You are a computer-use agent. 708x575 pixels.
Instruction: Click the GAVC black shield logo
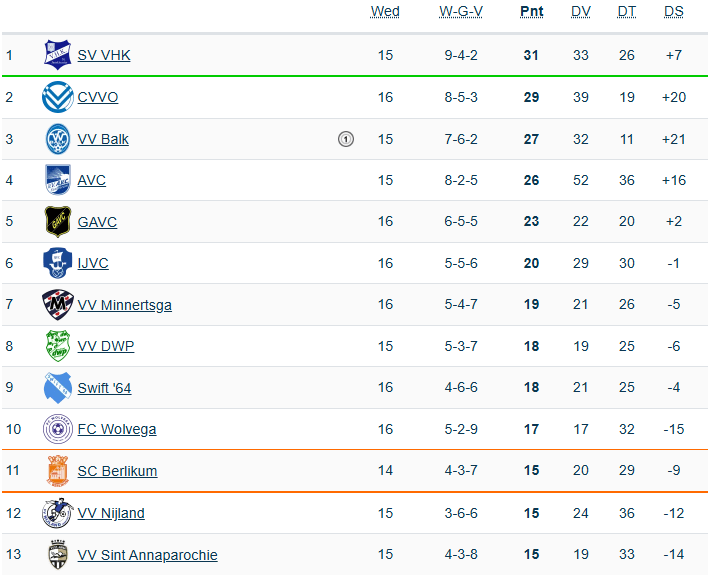[x=58, y=222]
